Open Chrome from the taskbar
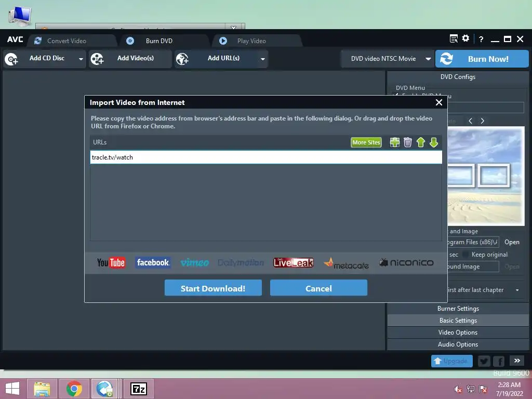This screenshot has height=399, width=532. click(x=74, y=389)
